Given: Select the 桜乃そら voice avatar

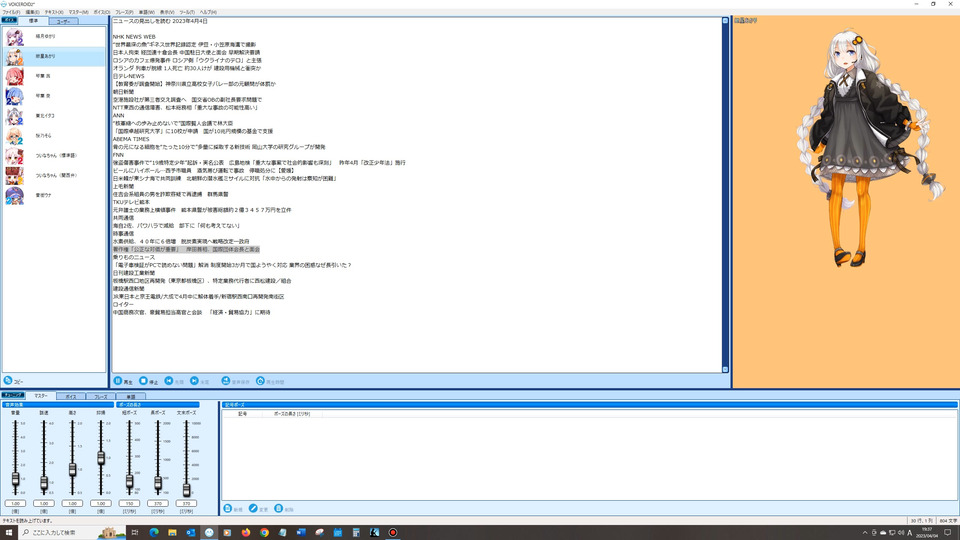Looking at the screenshot, I should [x=15, y=136].
